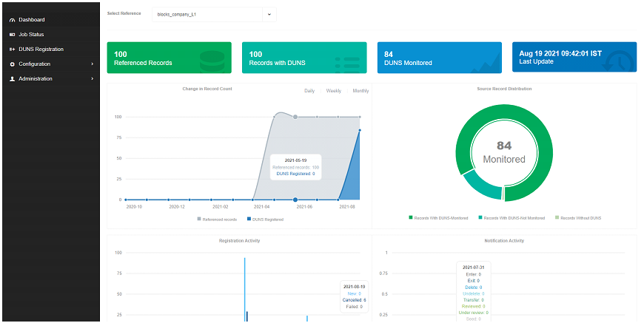644x323 pixels.
Task: Click the tall light-blue Registration Activity bar
Action: click(245, 290)
